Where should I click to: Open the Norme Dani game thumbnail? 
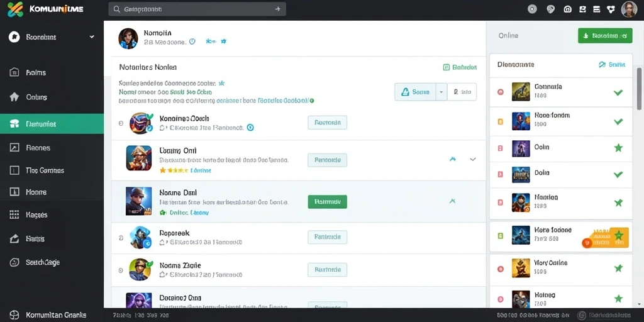click(x=138, y=201)
